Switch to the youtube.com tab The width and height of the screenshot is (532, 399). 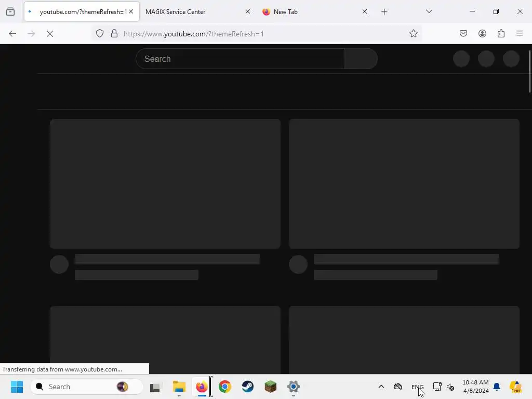82,12
